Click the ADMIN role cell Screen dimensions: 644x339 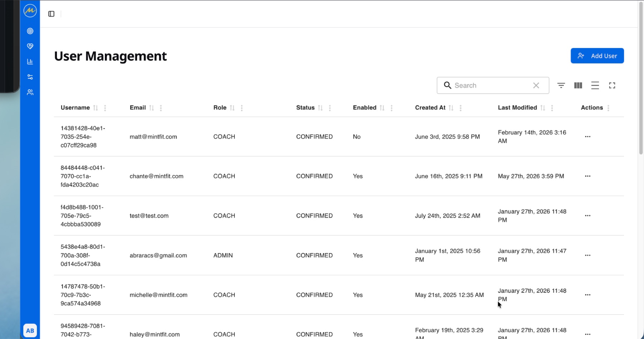[223, 256]
